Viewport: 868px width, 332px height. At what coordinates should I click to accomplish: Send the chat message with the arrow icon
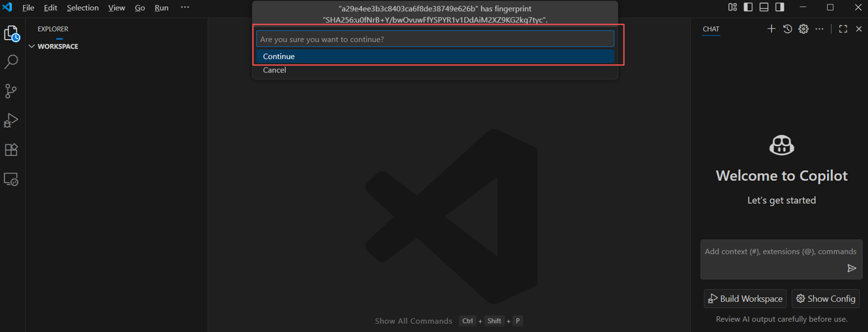[852, 268]
